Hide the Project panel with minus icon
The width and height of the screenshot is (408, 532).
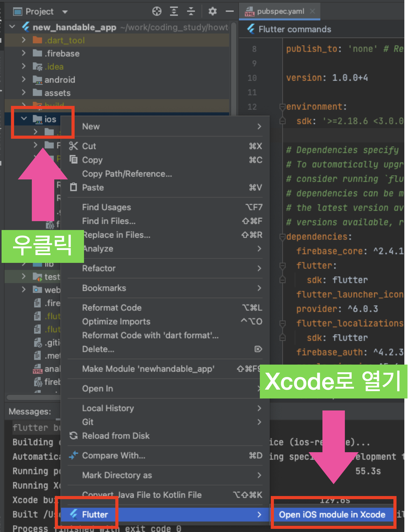230,11
